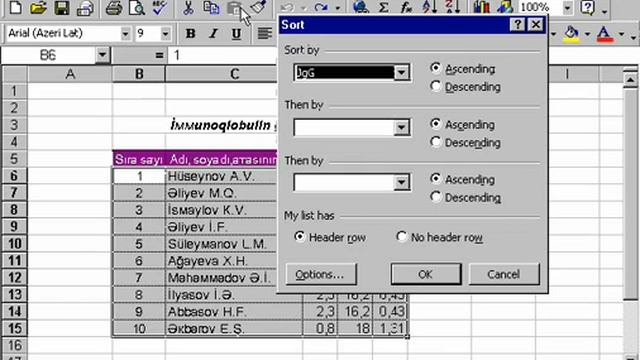Activate the Format Painter brush
Viewport: 640px width, 360px height.
[x=258, y=7]
